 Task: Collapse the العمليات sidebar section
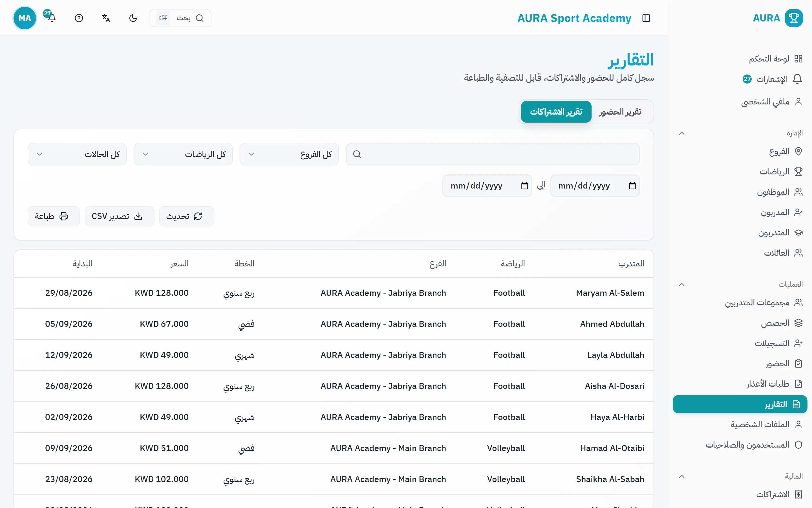point(682,284)
